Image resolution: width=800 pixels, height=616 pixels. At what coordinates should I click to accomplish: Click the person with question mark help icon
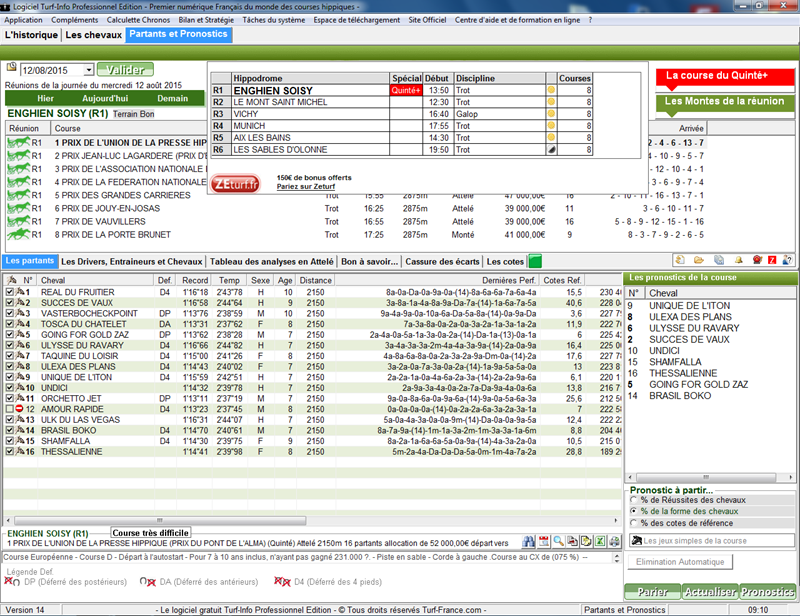click(787, 260)
